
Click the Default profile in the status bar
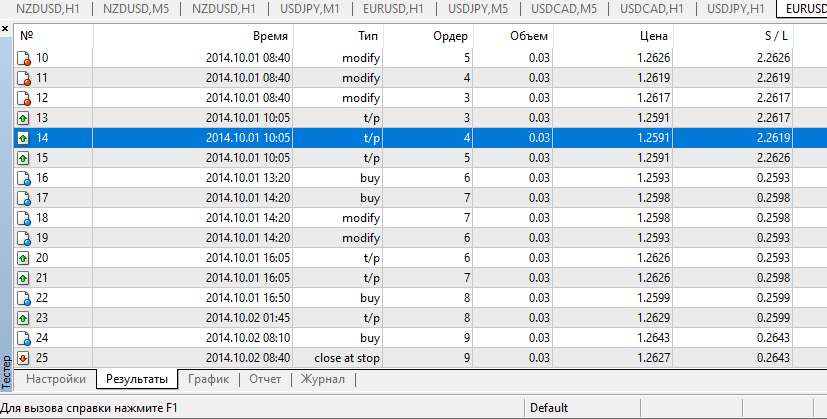(549, 408)
